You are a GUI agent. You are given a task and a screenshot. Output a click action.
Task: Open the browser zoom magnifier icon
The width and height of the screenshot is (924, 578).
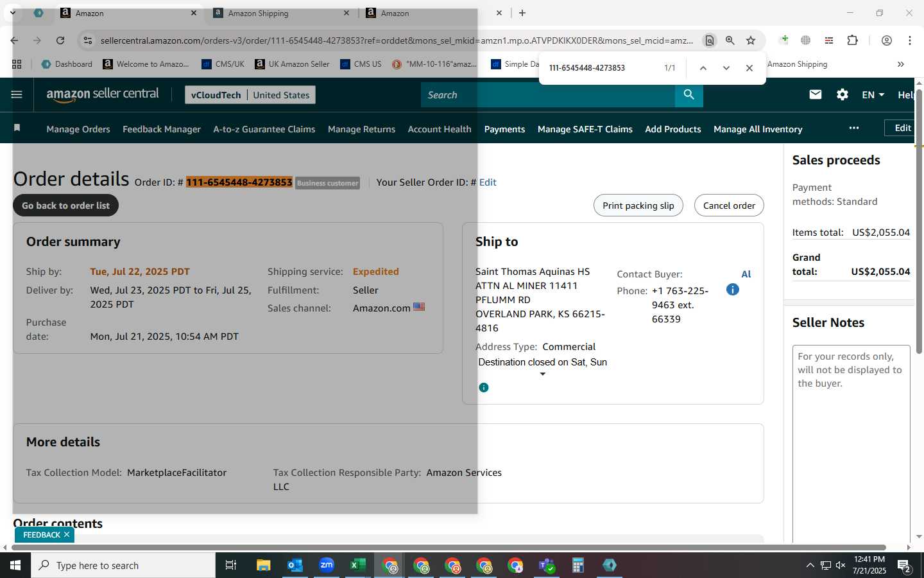point(730,40)
